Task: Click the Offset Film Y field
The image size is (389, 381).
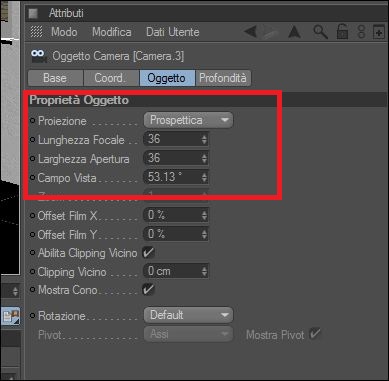Action: (176, 234)
